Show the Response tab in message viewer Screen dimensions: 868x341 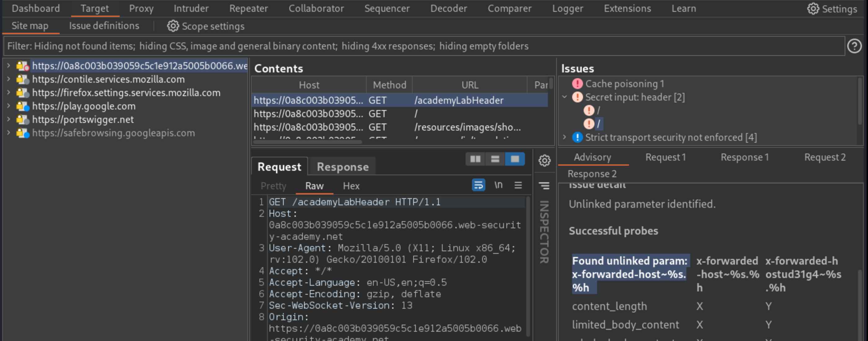[343, 167]
